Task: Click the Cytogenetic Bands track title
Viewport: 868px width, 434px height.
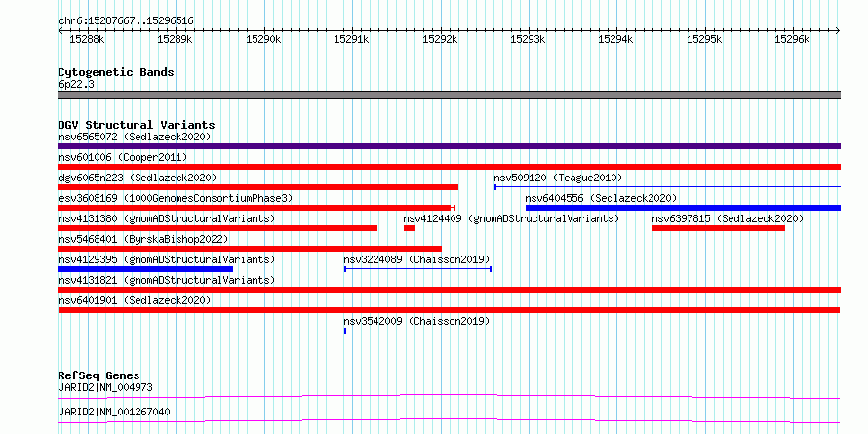Action: click(116, 72)
